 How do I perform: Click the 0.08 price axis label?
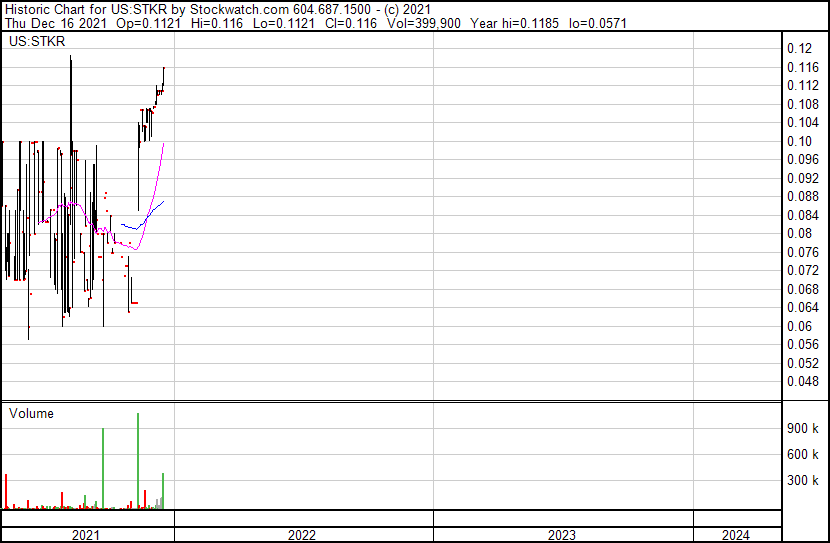(798, 233)
